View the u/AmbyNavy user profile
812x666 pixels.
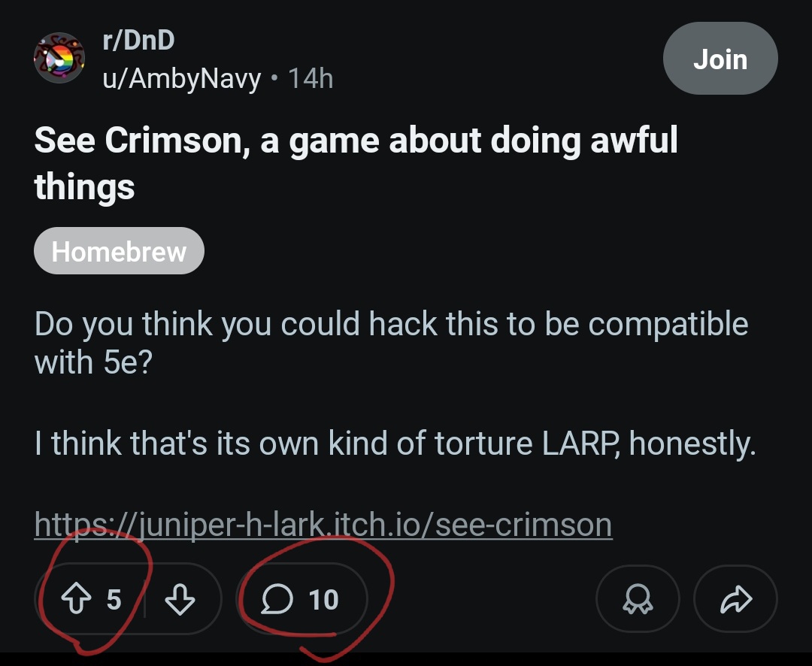click(x=182, y=77)
